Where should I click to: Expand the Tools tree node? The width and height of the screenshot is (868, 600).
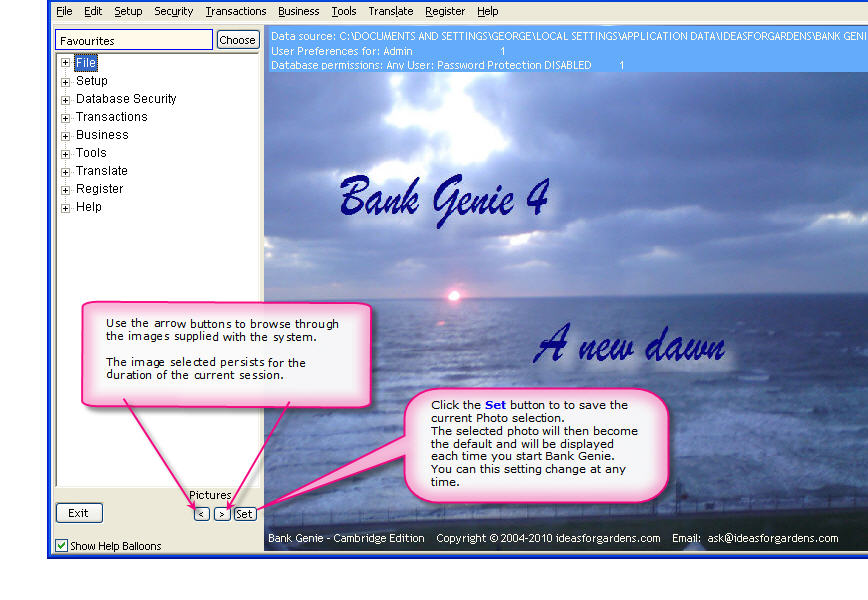65,154
